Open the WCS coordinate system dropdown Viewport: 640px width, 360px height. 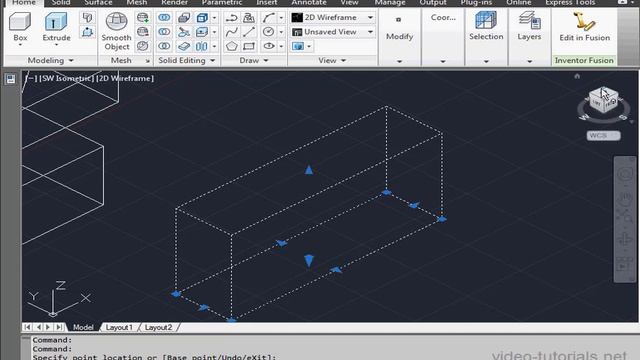[603, 136]
